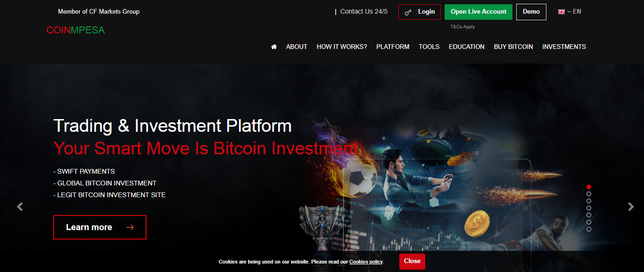Select the last carousel indicator dot
The image size is (644, 272).
point(589,229)
